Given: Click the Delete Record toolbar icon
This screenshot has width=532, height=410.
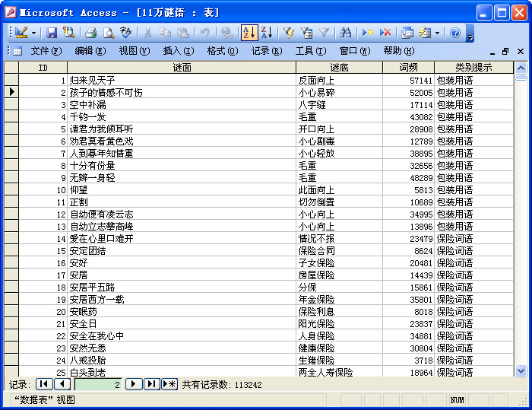Looking at the screenshot, I should point(385,33).
